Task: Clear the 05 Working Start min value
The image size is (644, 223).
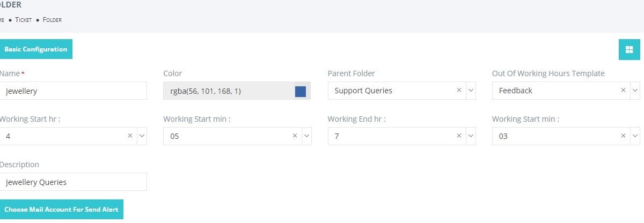Action: [x=295, y=136]
